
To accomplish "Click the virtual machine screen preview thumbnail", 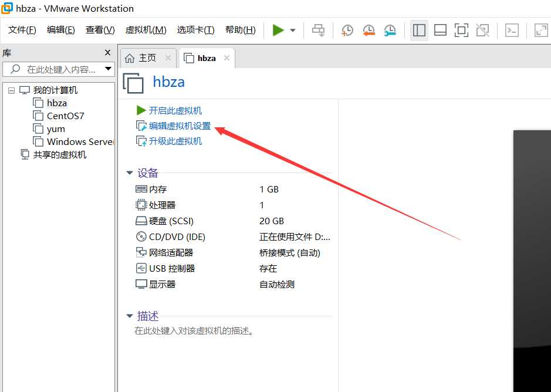I will pyautogui.click(x=532, y=261).
